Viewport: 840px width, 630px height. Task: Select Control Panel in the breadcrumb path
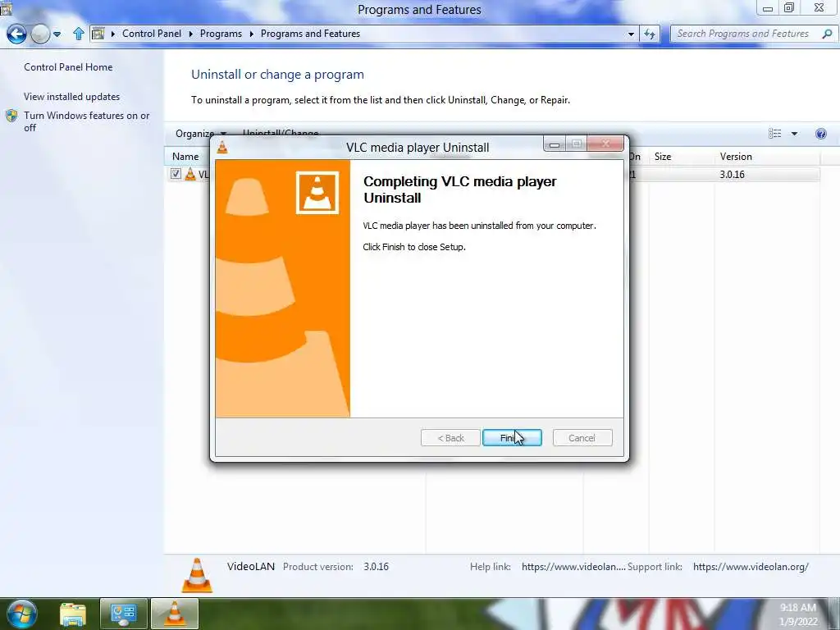coord(152,33)
